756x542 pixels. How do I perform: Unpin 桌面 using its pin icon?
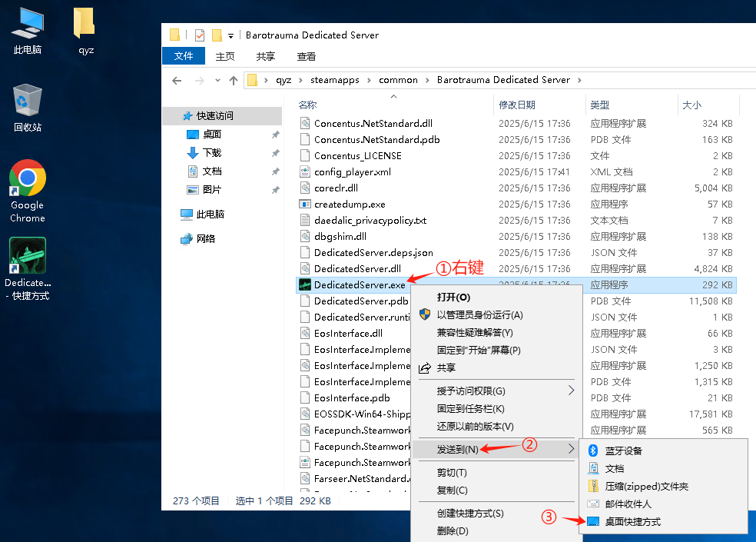click(x=275, y=135)
